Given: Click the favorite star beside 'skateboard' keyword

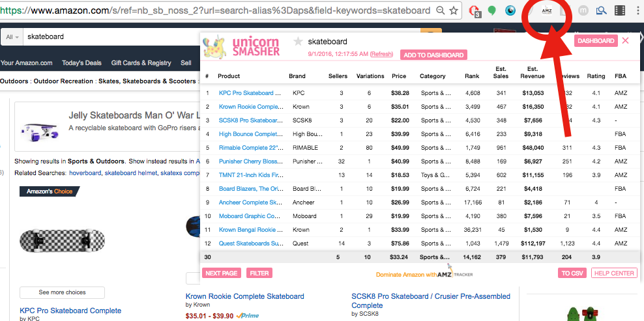Looking at the screenshot, I should point(298,42).
